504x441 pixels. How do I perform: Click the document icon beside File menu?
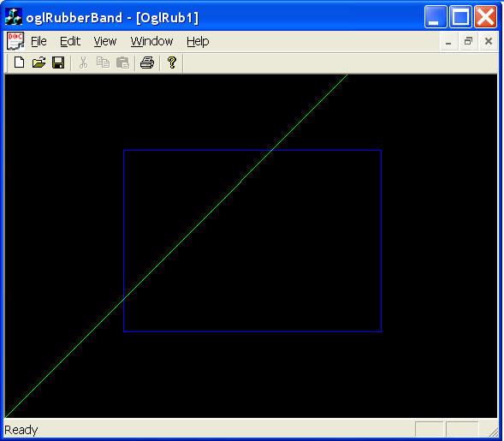coord(15,41)
